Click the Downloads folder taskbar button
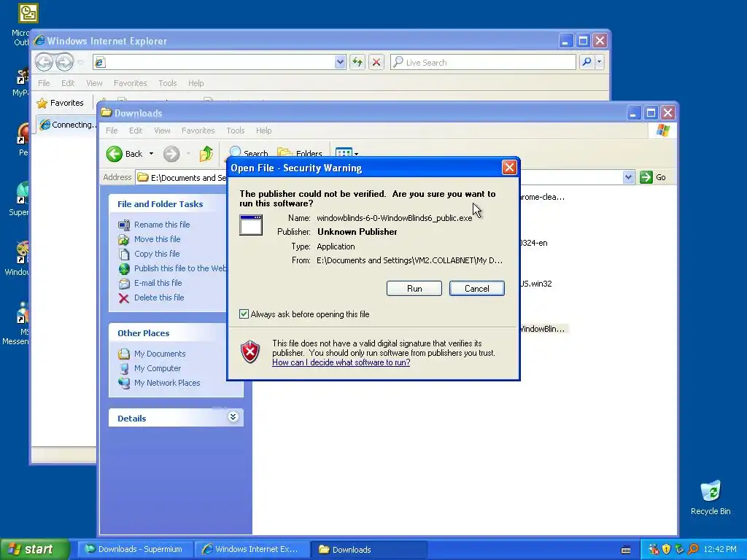 tap(368, 549)
